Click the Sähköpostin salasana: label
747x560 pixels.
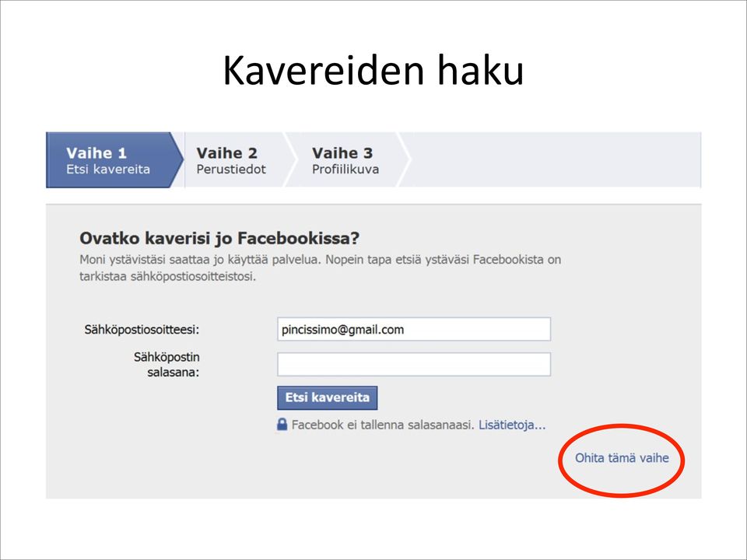tap(167, 365)
